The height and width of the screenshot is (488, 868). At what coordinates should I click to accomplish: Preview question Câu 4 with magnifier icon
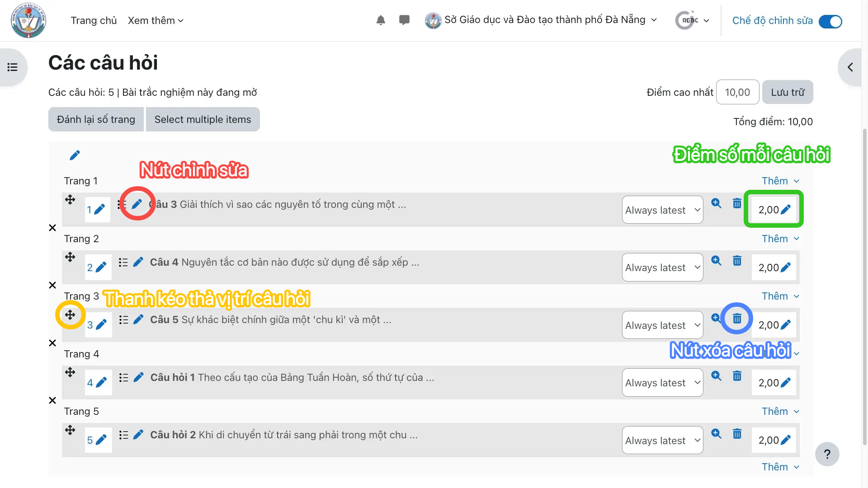(716, 261)
